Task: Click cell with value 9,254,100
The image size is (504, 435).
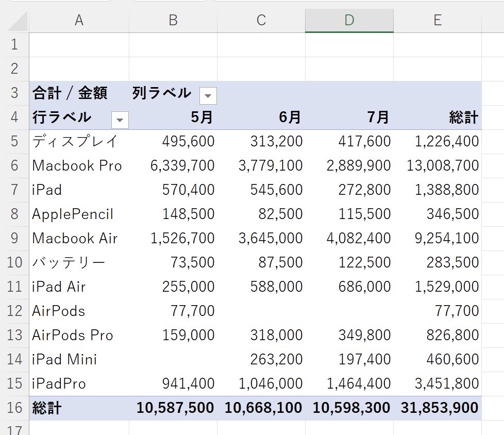Action: (x=438, y=239)
